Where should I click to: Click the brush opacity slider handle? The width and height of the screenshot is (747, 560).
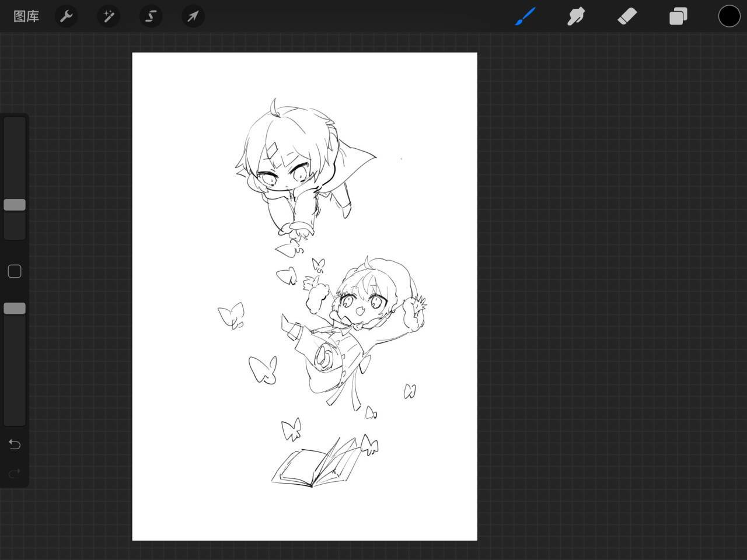click(x=15, y=308)
